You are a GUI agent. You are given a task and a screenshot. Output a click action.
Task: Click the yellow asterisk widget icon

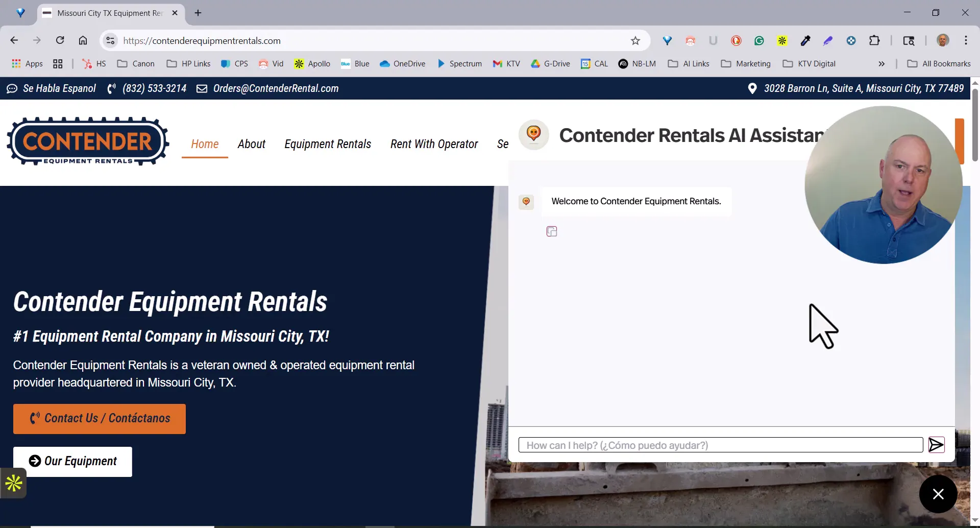[x=13, y=483]
